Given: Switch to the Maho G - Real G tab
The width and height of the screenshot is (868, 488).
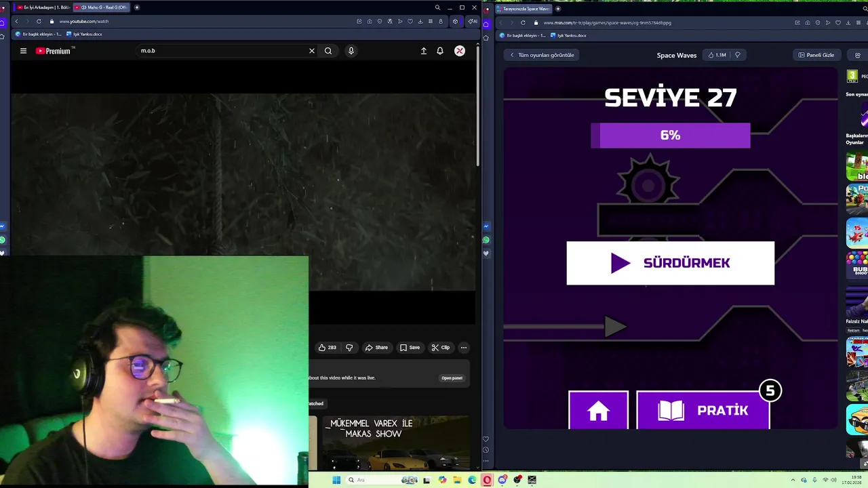Looking at the screenshot, I should [100, 7].
